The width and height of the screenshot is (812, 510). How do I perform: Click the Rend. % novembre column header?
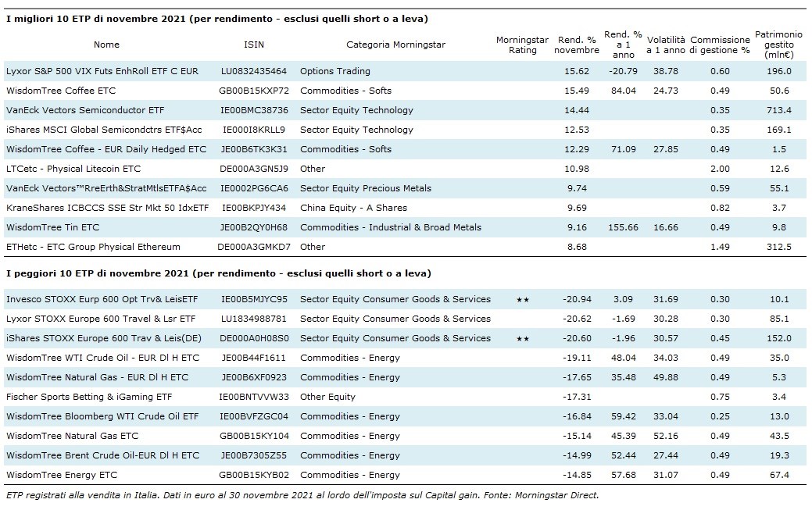coord(578,45)
